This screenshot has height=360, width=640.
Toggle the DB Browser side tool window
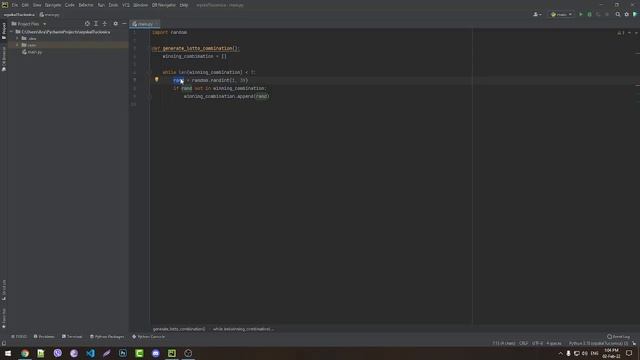[4, 59]
